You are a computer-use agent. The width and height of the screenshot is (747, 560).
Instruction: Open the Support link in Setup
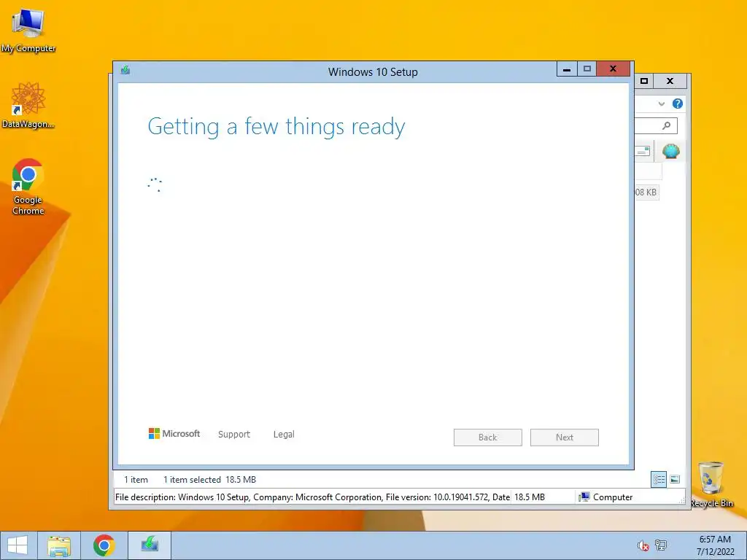[x=234, y=435]
